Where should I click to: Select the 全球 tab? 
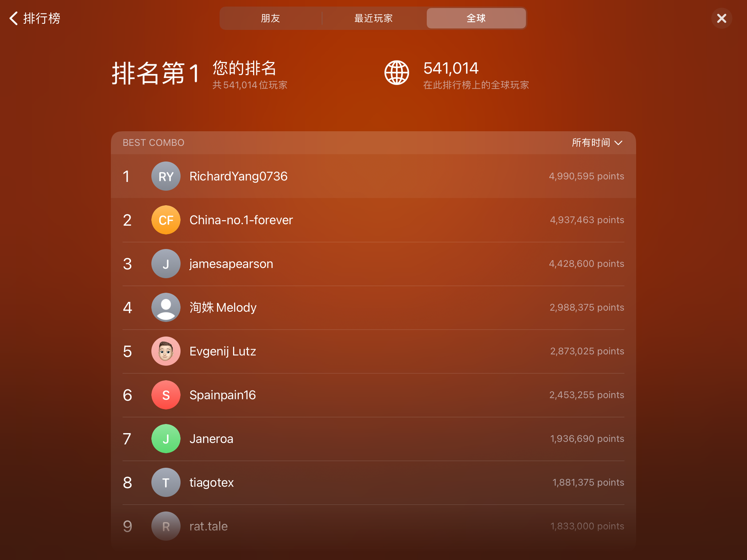pos(476,18)
